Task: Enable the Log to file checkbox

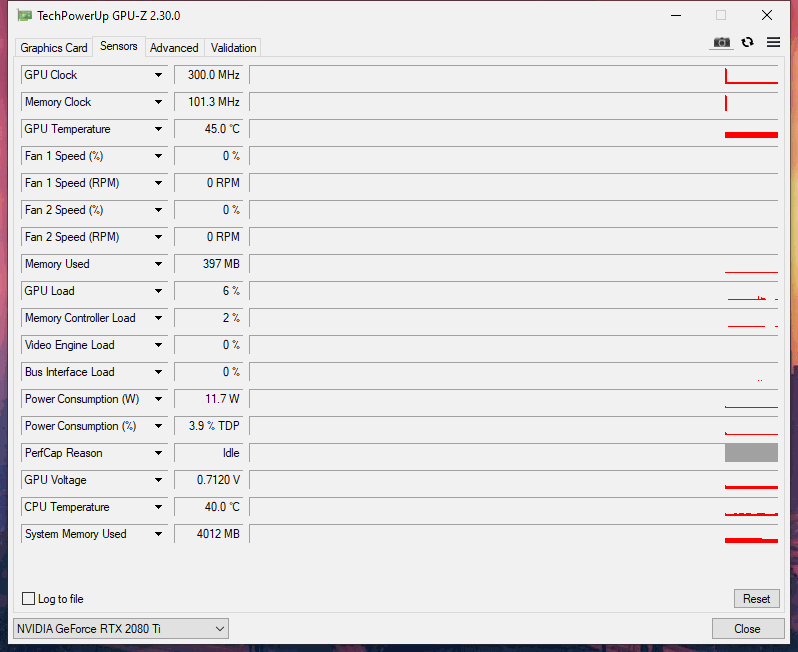Action: click(x=28, y=599)
